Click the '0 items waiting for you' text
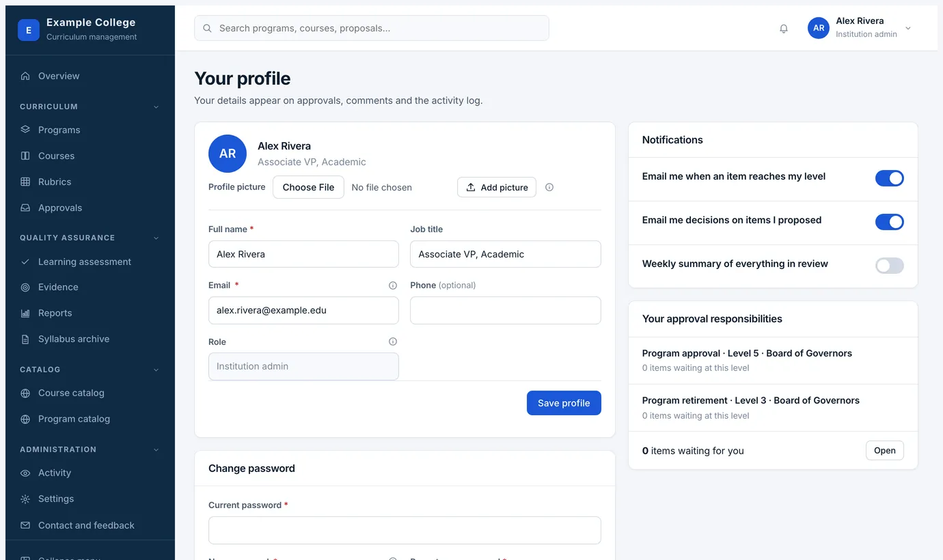 [693, 451]
